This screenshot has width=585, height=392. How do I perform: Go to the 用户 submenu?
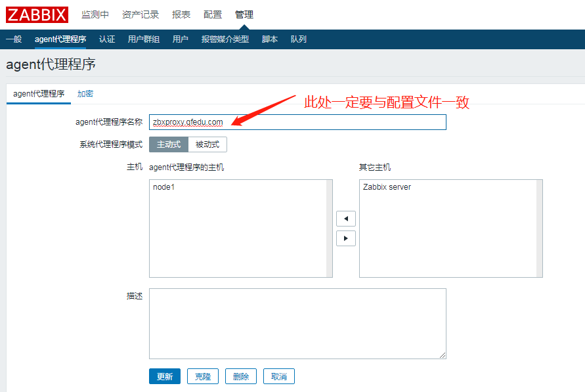180,39
